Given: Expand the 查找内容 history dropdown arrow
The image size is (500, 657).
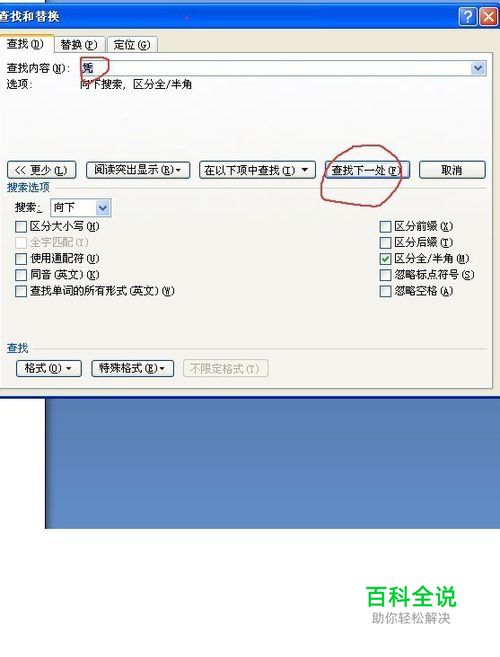Looking at the screenshot, I should click(477, 68).
